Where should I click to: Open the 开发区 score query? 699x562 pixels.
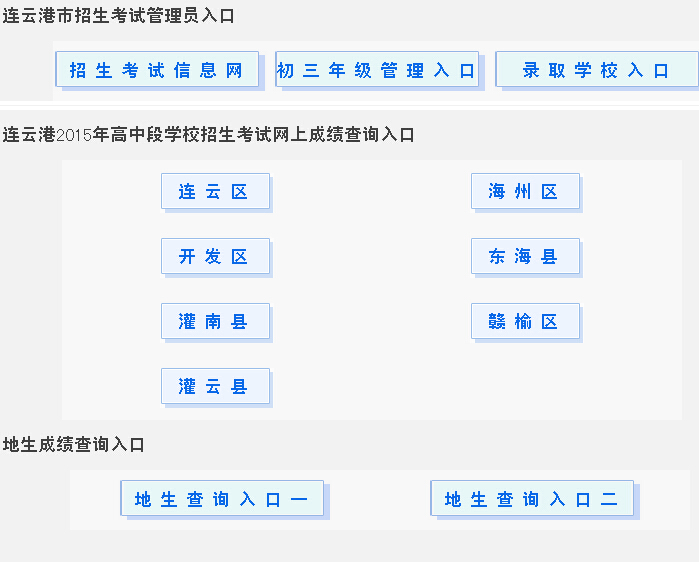[215, 257]
